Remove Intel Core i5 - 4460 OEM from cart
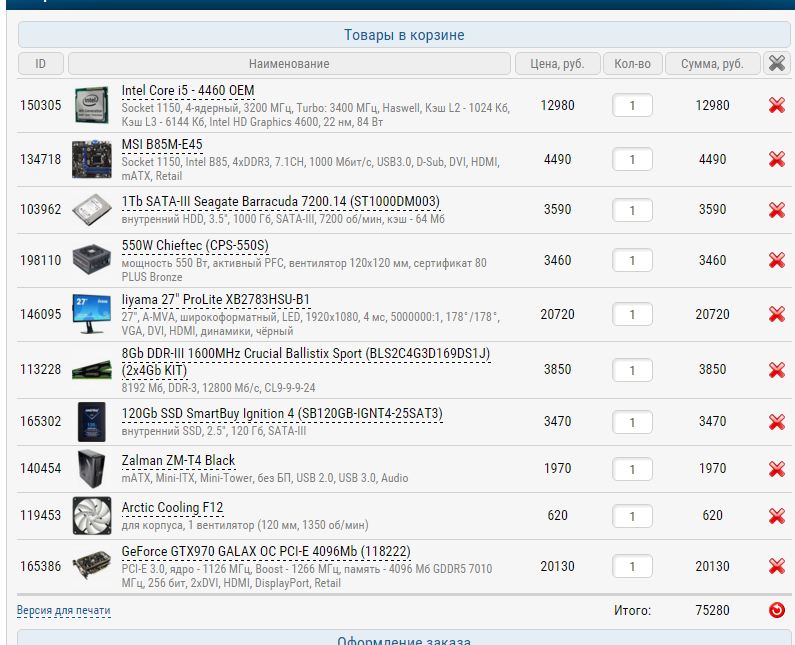Image resolution: width=795 pixels, height=645 pixels. (777, 105)
